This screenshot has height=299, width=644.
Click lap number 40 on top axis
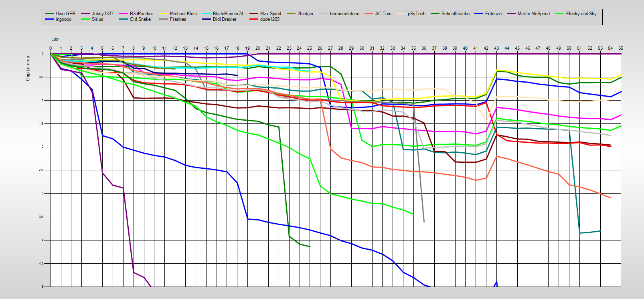[x=465, y=48]
